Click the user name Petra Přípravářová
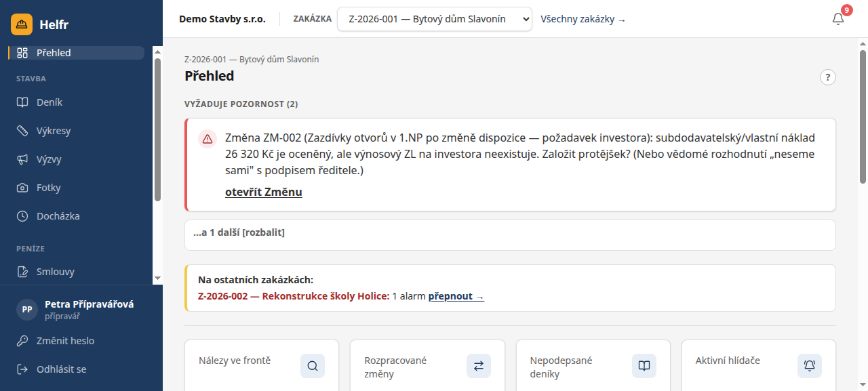The height and width of the screenshot is (391, 868). point(89,304)
